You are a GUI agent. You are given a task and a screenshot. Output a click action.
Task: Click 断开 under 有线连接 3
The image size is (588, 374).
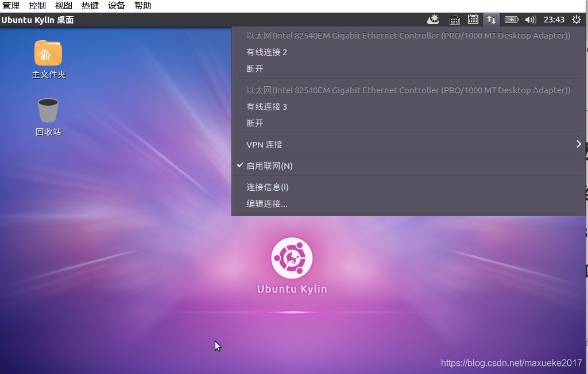[x=409, y=124]
